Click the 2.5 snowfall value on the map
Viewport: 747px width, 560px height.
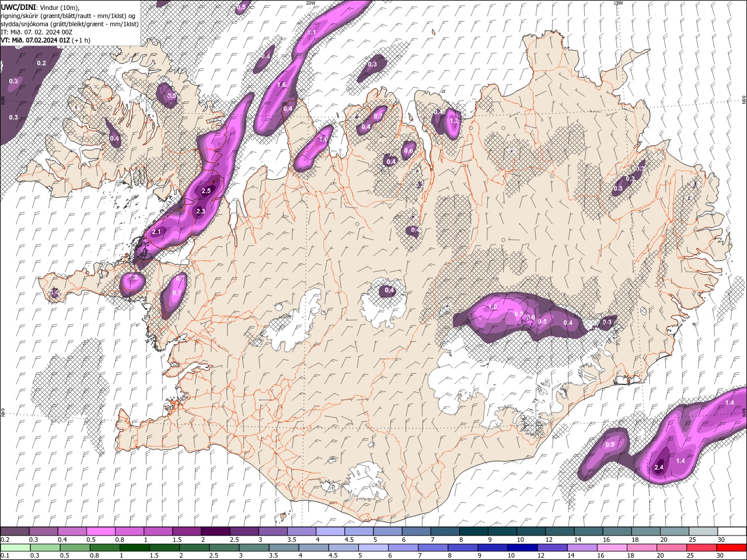pos(206,191)
